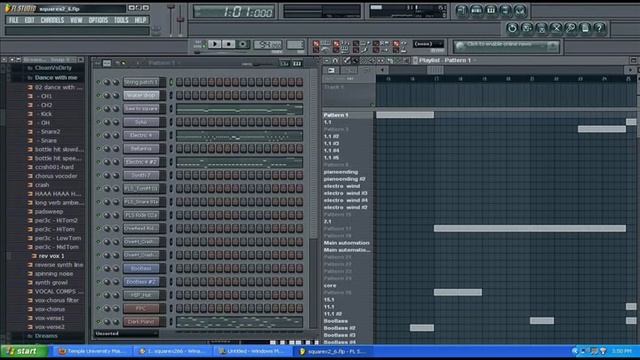Click the playlist options menu icon
The width and height of the screenshot is (640, 360).
(327, 60)
